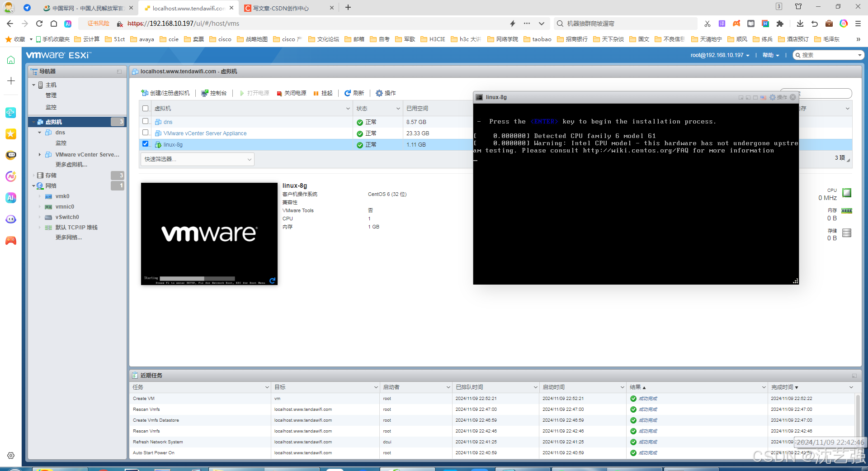Uncheck the linux-8g virtual machine checkbox
The height and width of the screenshot is (471, 868).
click(145, 144)
